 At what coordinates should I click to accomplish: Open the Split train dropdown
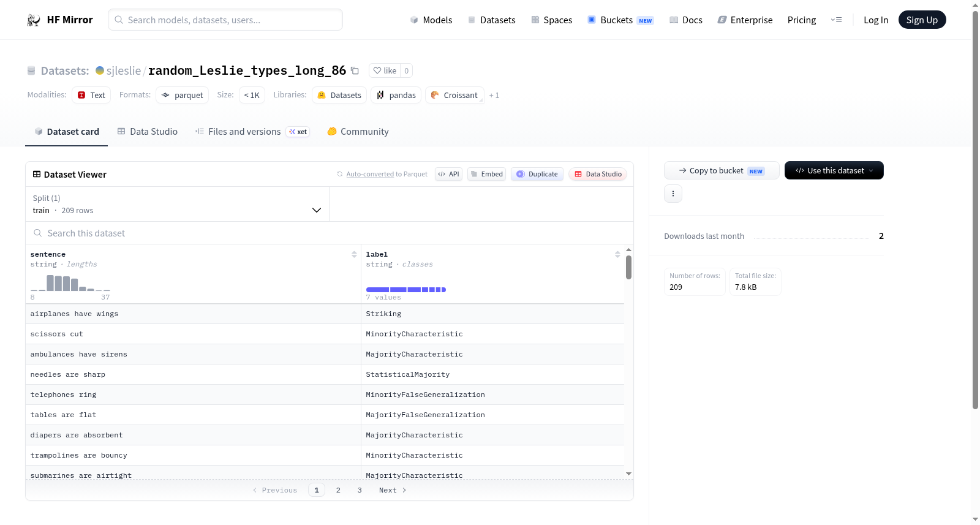pos(177,204)
